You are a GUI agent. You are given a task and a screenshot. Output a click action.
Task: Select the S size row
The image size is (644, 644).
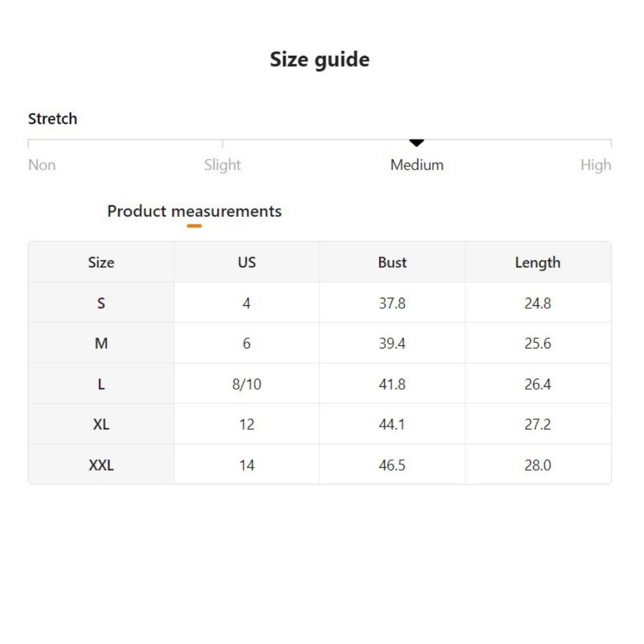coord(101,303)
